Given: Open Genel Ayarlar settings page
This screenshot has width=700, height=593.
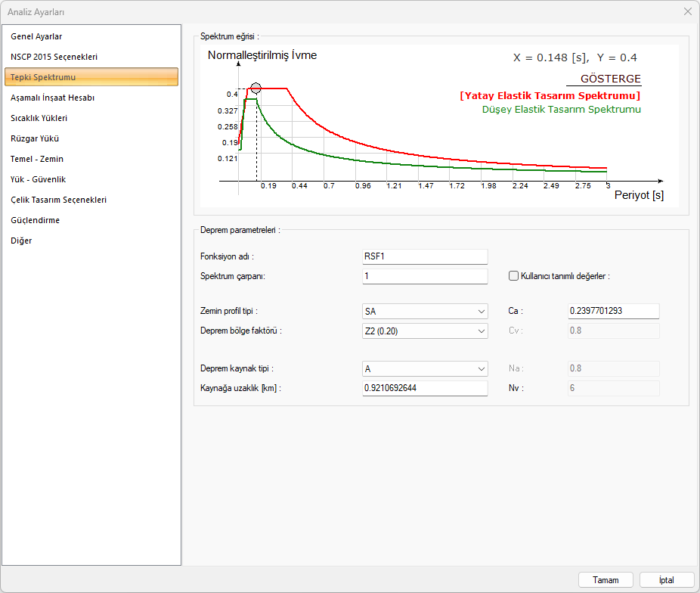Looking at the screenshot, I should (x=36, y=36).
